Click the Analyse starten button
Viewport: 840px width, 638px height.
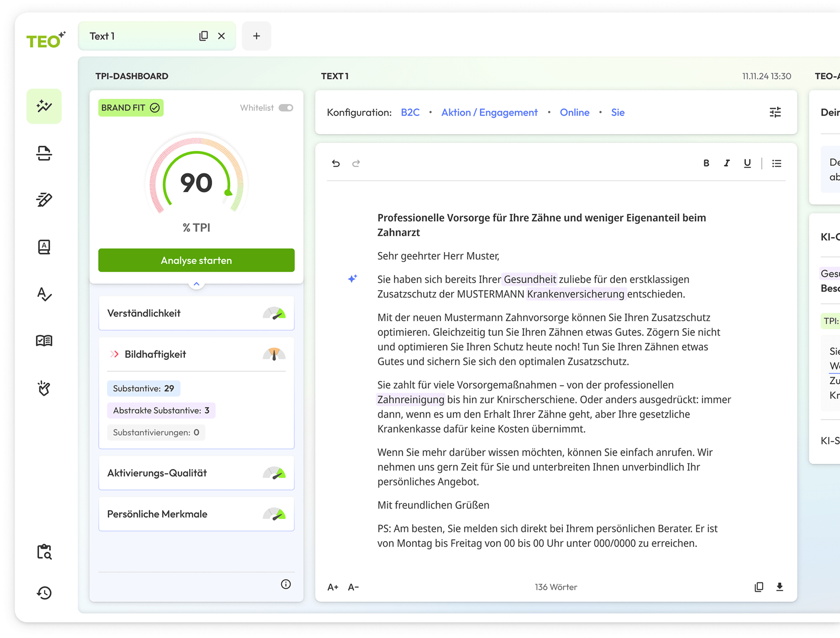pyautogui.click(x=196, y=260)
